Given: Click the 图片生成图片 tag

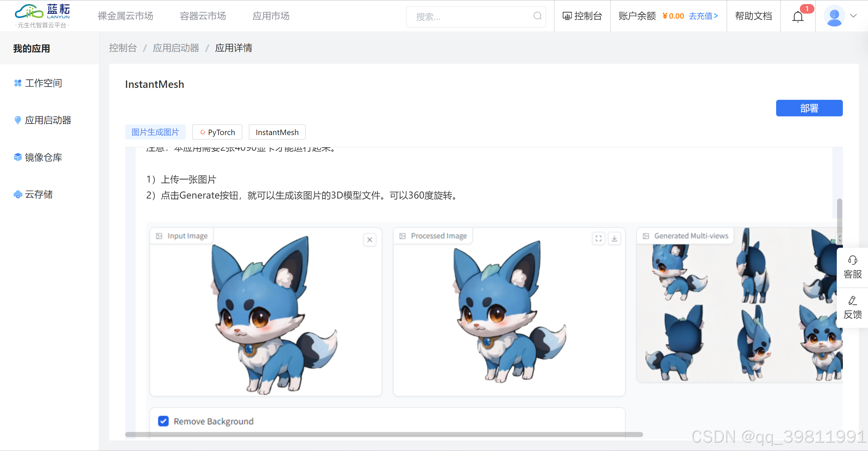Looking at the screenshot, I should coord(155,132).
